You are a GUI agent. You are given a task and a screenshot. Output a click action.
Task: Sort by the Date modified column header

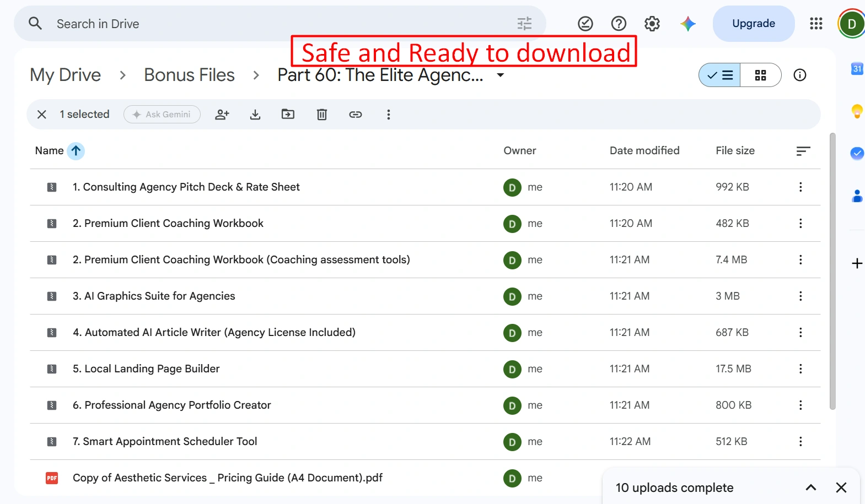(644, 150)
